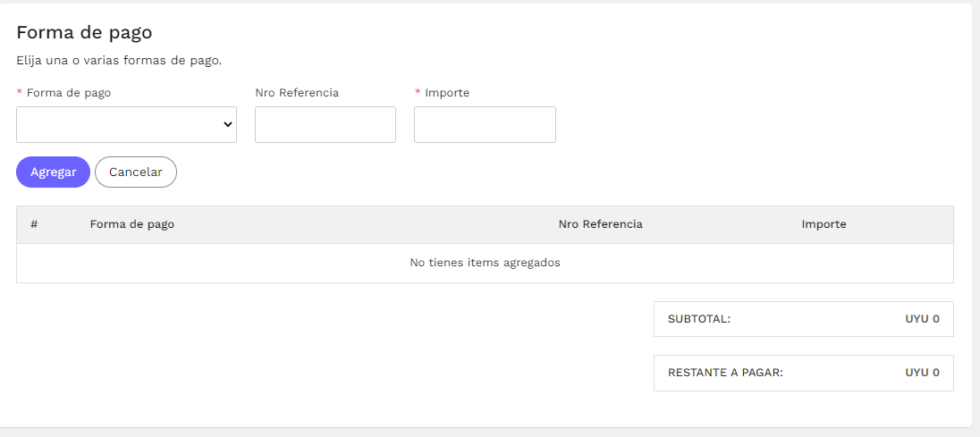Open the Forma de pago dropdown
The height and width of the screenshot is (437, 980).
[x=126, y=124]
